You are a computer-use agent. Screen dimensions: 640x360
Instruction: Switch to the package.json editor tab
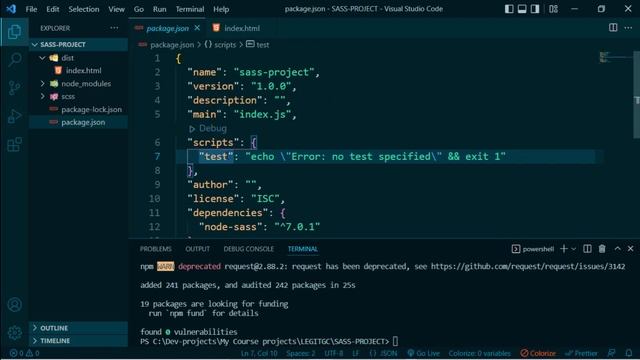(x=167, y=28)
